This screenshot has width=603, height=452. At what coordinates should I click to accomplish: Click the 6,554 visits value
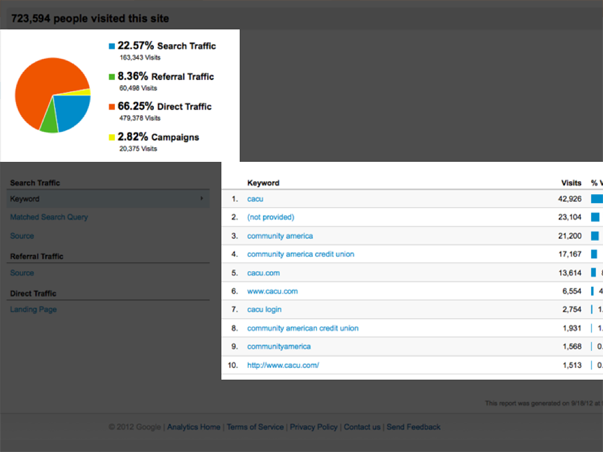click(x=572, y=291)
